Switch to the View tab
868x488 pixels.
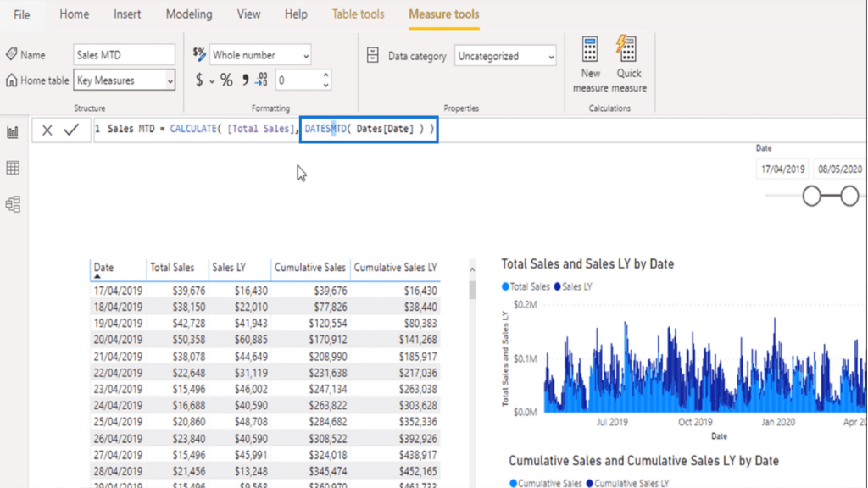pyautogui.click(x=248, y=14)
